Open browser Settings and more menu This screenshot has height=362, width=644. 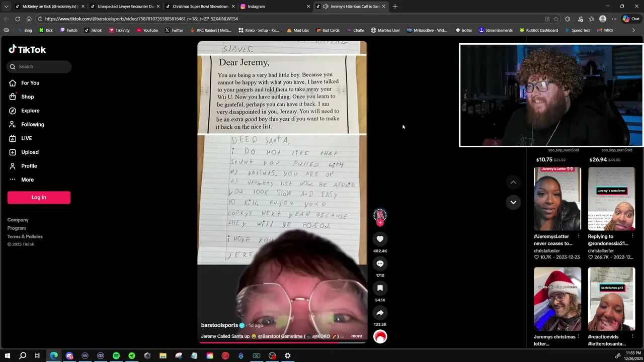tap(614, 19)
